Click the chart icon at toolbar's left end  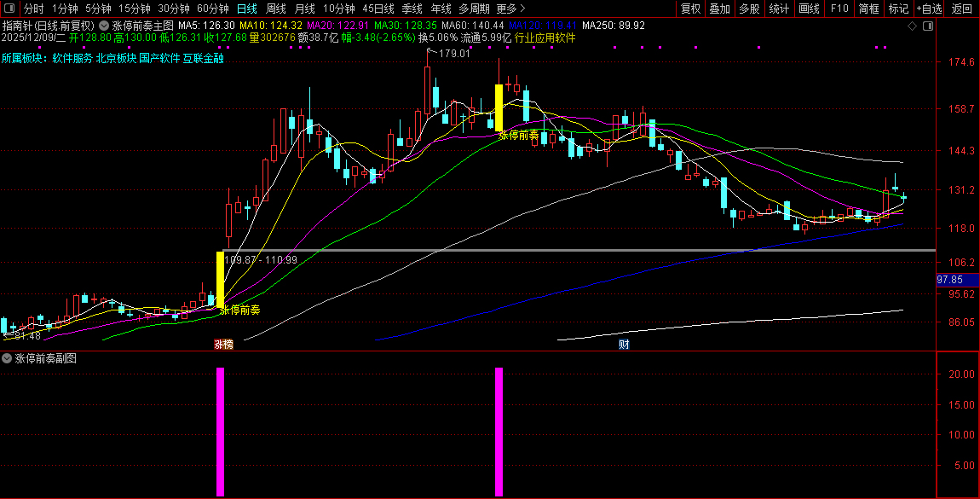click(11, 9)
